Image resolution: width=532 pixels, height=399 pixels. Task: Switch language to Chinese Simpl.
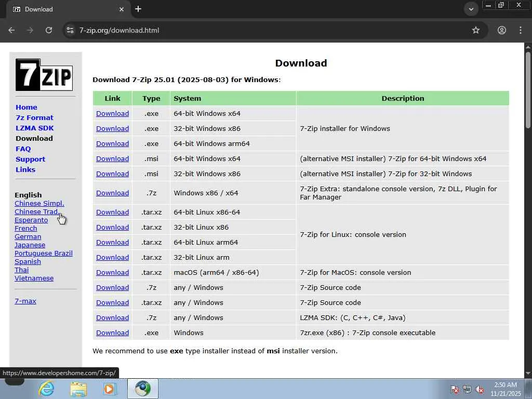pos(39,204)
